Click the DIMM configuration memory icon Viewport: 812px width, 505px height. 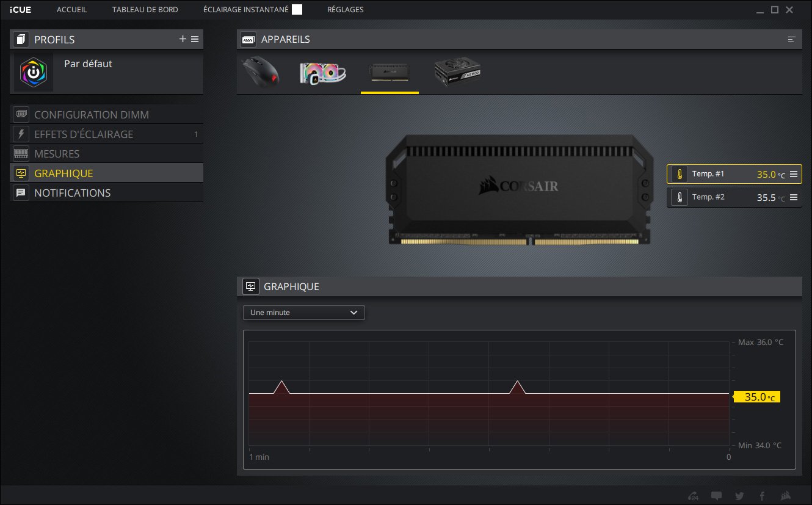tap(21, 115)
